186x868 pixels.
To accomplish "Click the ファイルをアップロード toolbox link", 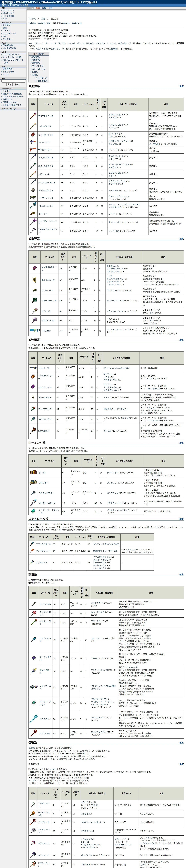I will click(x=13, y=97).
